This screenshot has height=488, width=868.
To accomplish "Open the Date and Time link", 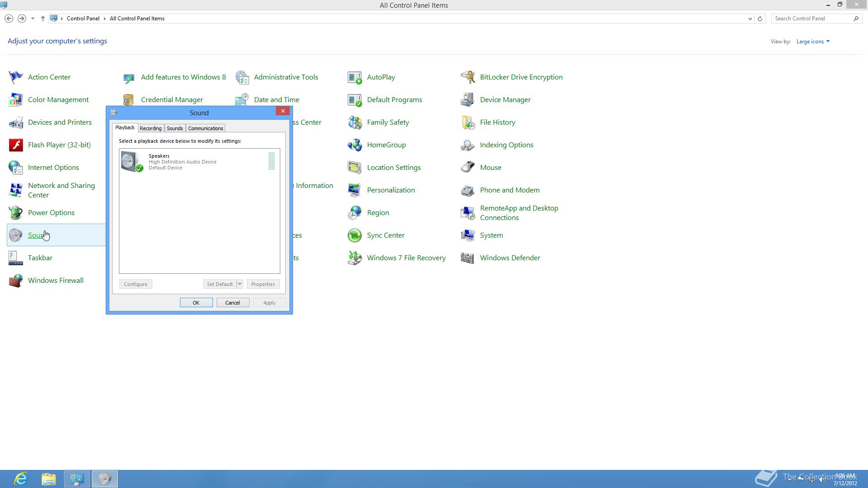I will pos(277,100).
